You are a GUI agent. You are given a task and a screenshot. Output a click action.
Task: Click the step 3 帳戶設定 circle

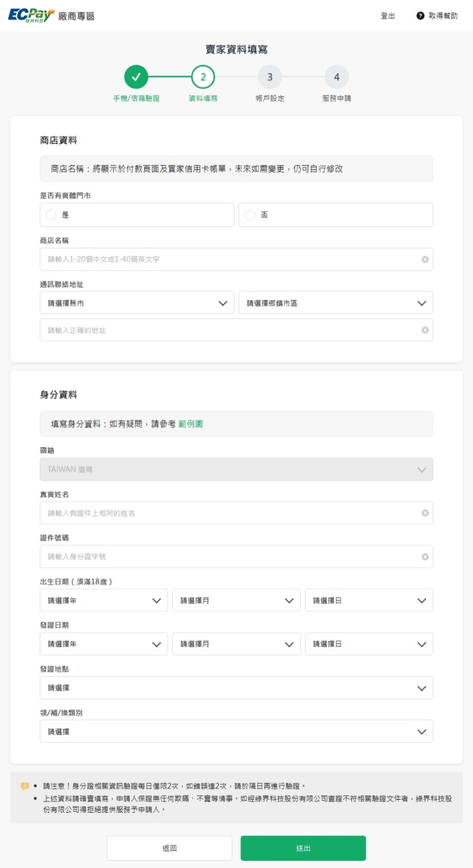(x=269, y=77)
